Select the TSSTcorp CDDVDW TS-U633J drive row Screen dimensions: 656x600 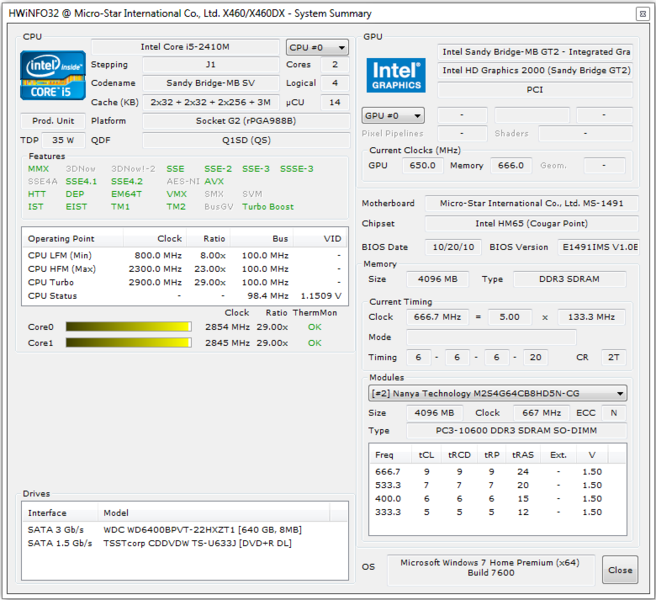[184, 543]
